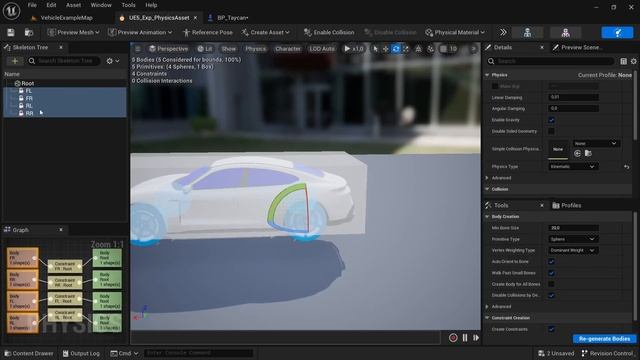Click the blue Physics editor mode icon
The width and height of the screenshot is (640, 360).
coord(618,33)
